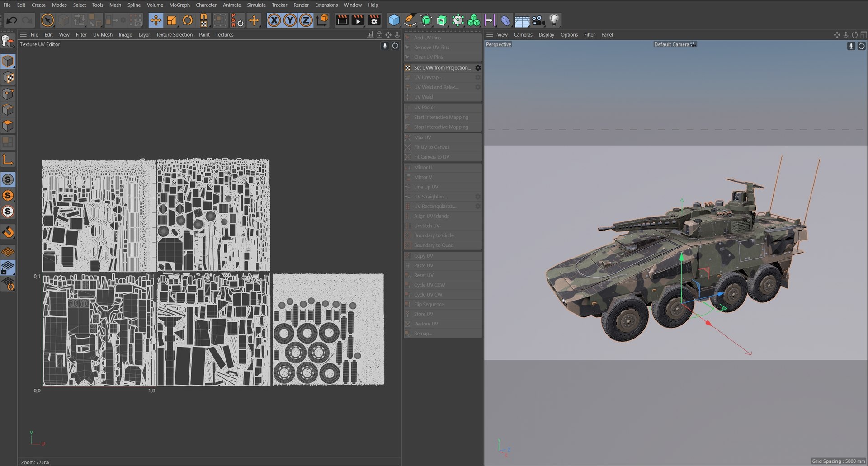Click the Enable Axis L icon
The height and width of the screenshot is (466, 868).
point(8,159)
